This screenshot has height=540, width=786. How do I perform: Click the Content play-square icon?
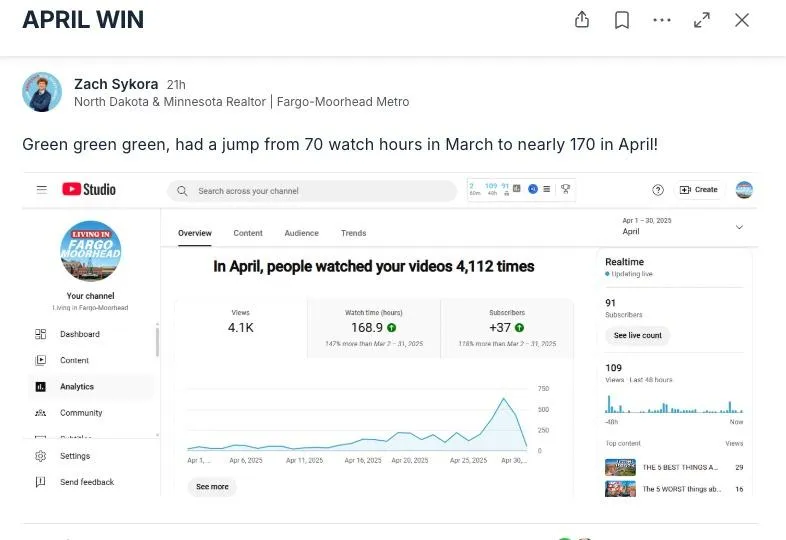41,360
